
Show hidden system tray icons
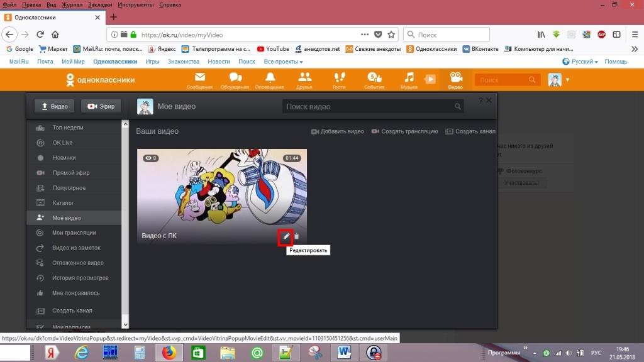click(535, 353)
